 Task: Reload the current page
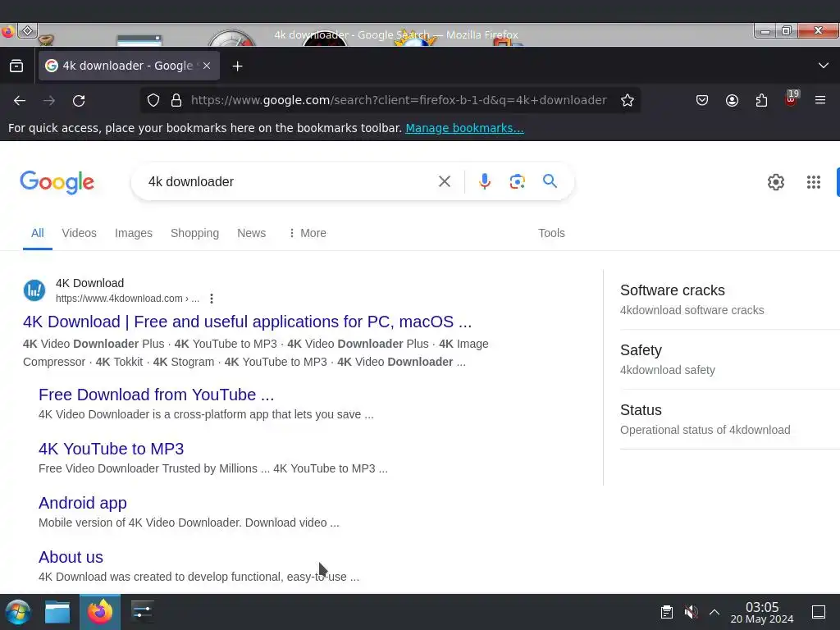[79, 100]
